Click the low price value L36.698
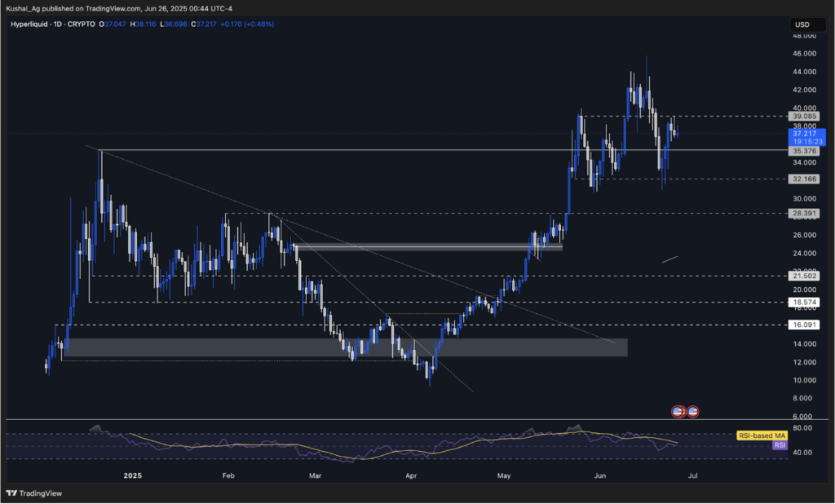This screenshot has width=835, height=504. (x=174, y=24)
